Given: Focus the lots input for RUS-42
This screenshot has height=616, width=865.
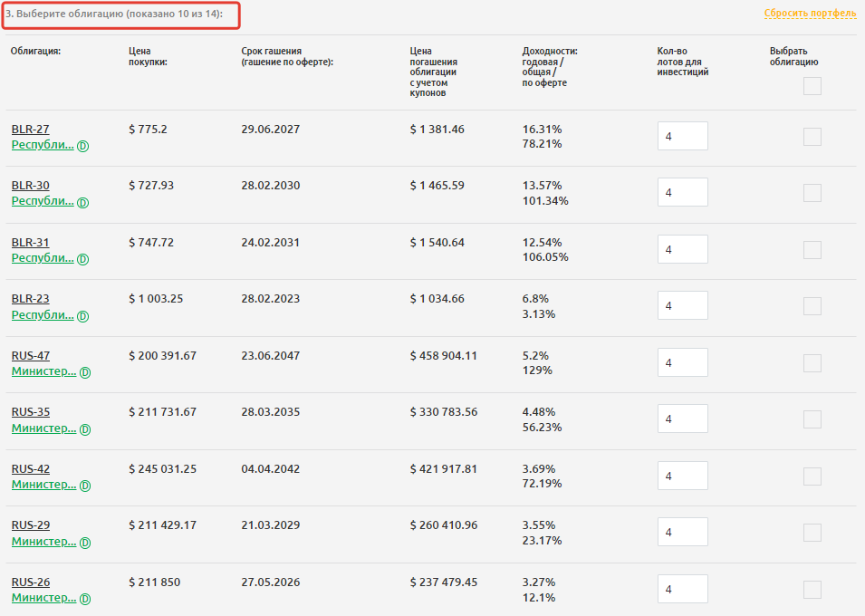Looking at the screenshot, I should click(682, 476).
